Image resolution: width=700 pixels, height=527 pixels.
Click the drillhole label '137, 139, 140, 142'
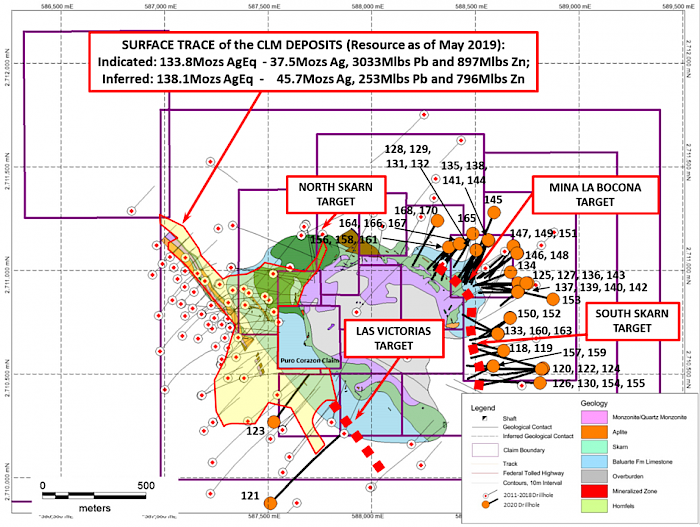coord(601,287)
